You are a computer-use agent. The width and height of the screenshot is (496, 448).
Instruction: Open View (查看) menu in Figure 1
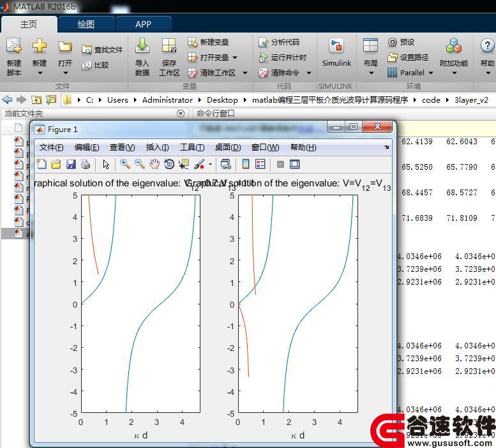tap(122, 147)
